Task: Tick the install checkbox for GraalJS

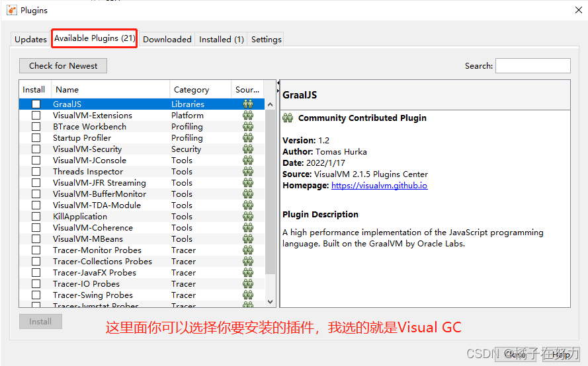Action: [36, 104]
